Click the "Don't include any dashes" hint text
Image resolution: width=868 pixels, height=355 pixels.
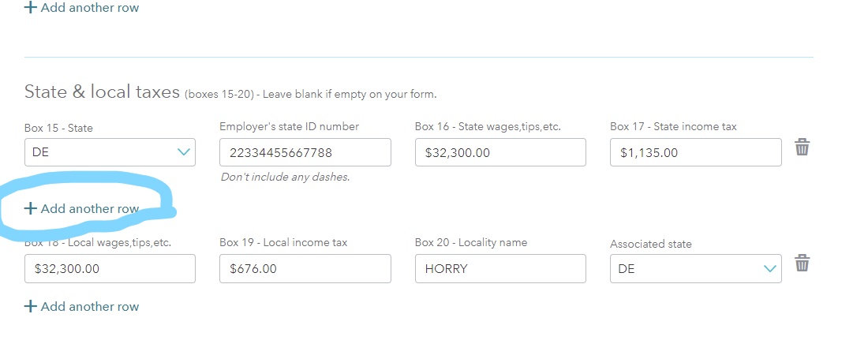click(285, 177)
